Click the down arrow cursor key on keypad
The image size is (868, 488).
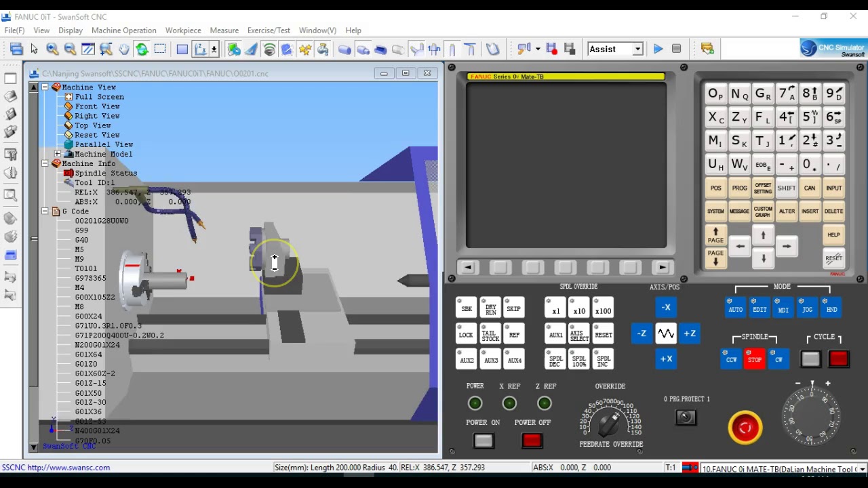pyautogui.click(x=763, y=258)
